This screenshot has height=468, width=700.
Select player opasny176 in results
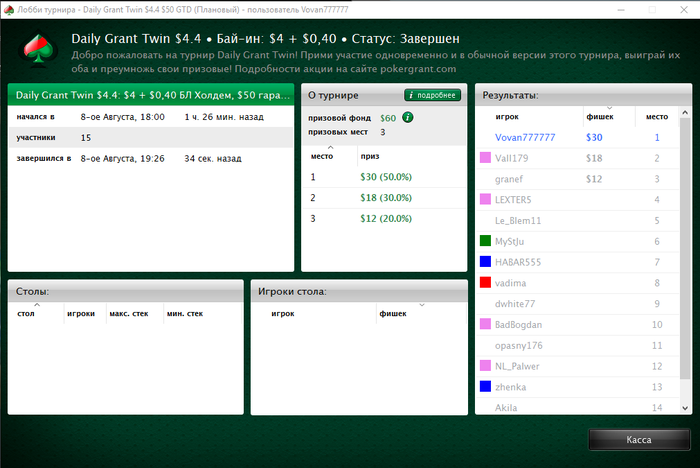point(578,345)
